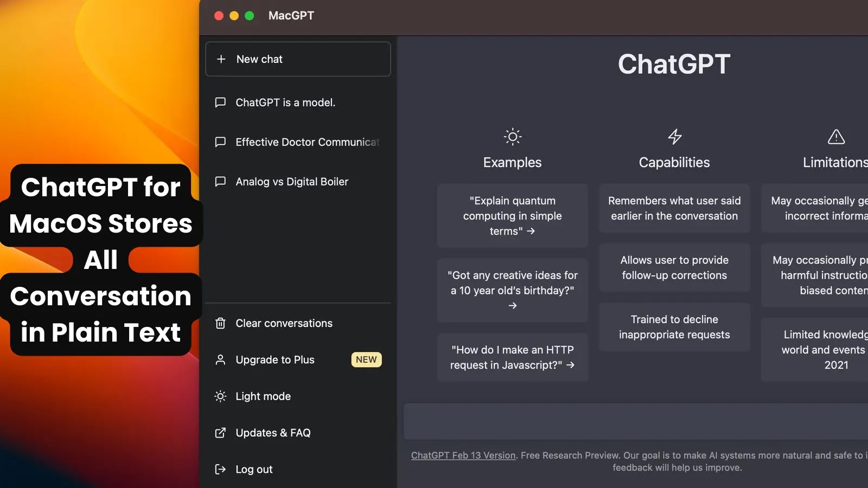Click the warning triangle icon above Limitations

[x=837, y=137]
